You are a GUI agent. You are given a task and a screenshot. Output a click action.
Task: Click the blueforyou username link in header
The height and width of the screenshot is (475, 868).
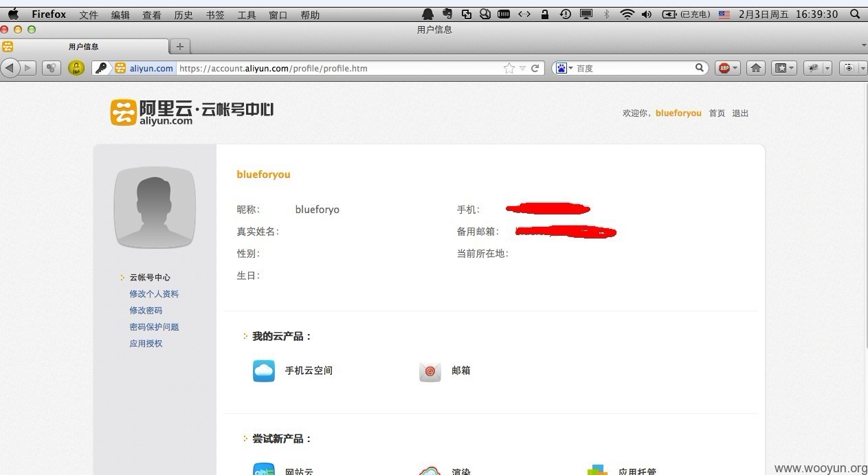click(678, 113)
